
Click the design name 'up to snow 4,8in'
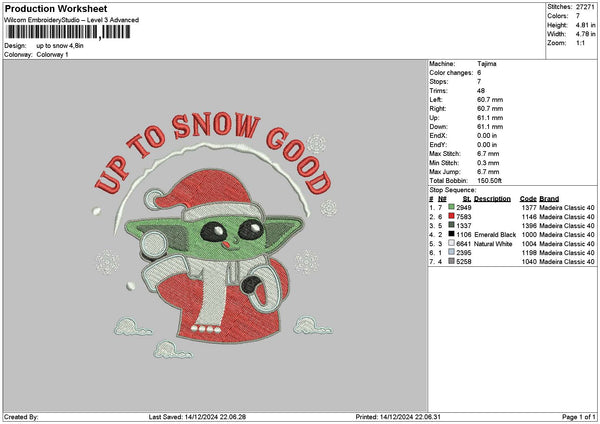(60, 46)
